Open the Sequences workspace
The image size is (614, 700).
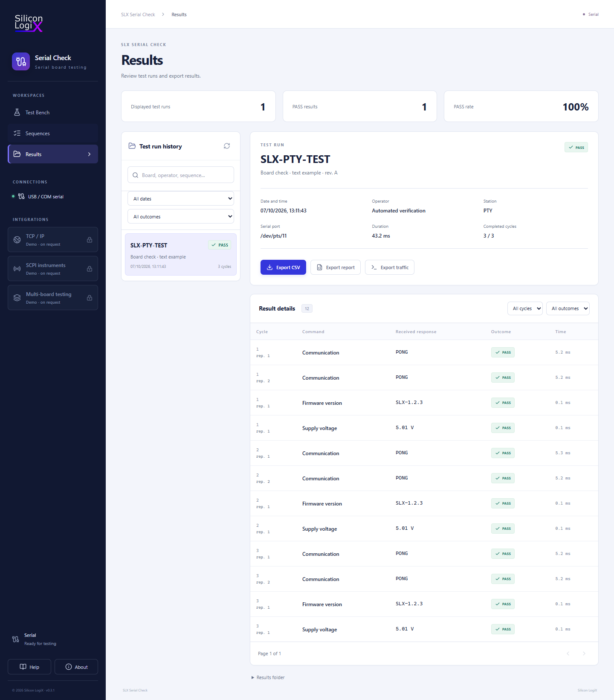coord(53,133)
